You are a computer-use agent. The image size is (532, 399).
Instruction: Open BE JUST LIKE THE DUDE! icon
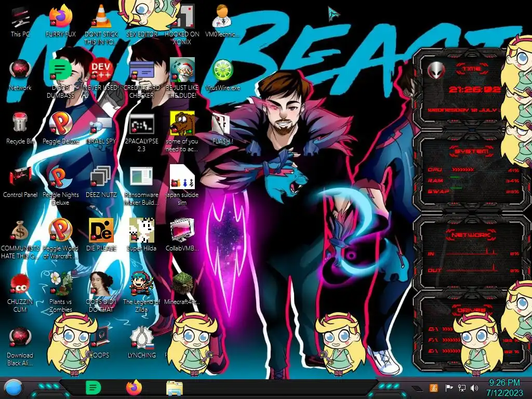182,78
